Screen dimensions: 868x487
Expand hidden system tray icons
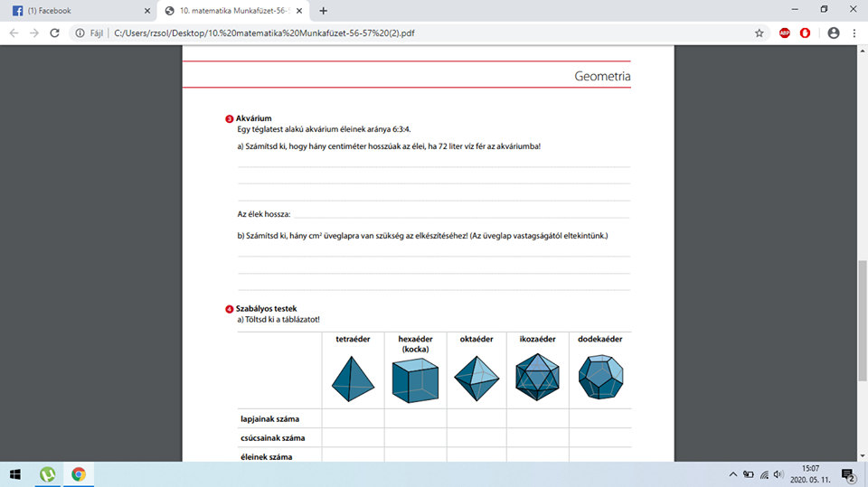coord(732,473)
